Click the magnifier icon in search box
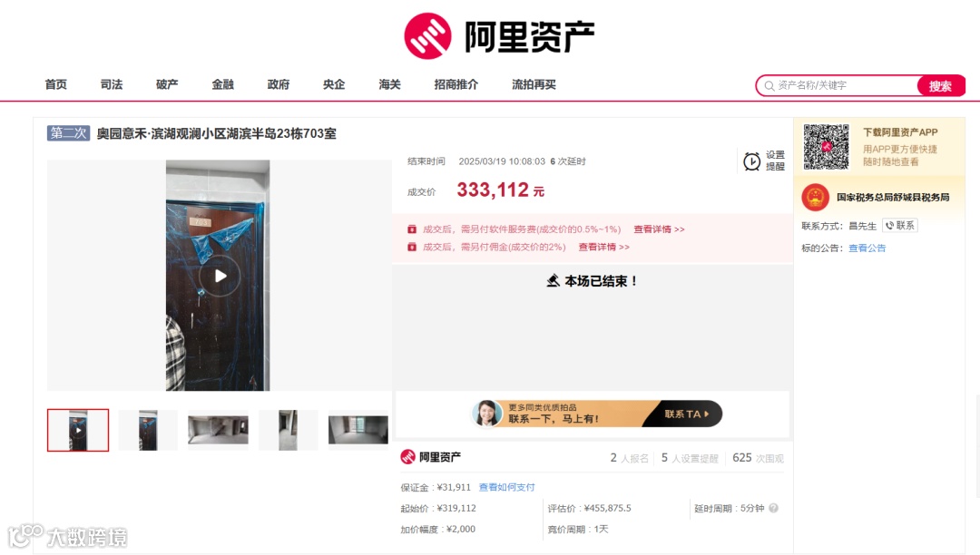 [x=769, y=85]
